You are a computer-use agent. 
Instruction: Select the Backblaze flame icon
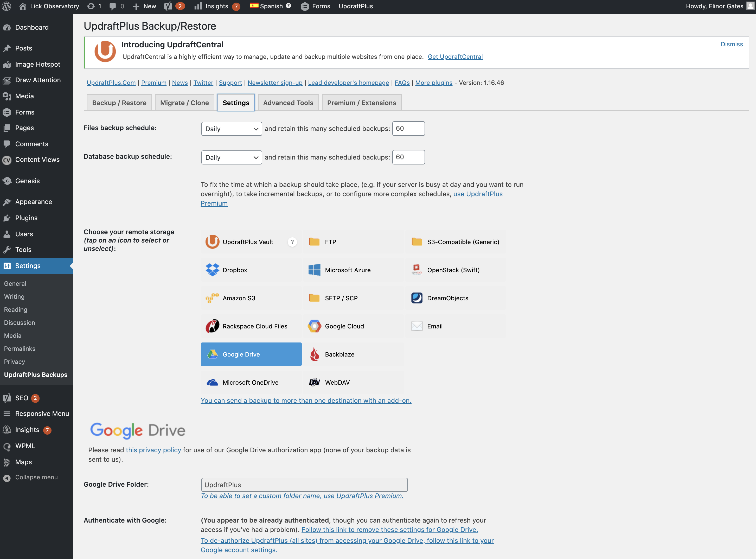(x=315, y=354)
